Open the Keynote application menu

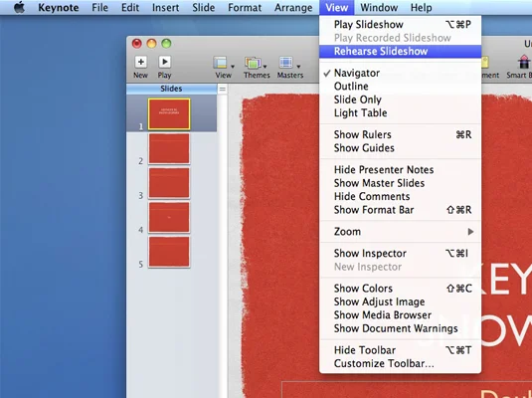[59, 8]
